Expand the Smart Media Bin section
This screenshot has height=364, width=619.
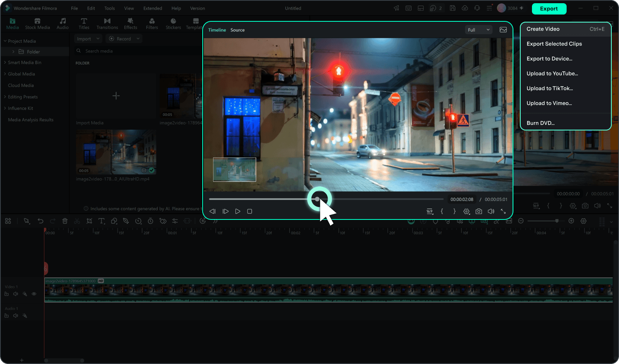5,62
